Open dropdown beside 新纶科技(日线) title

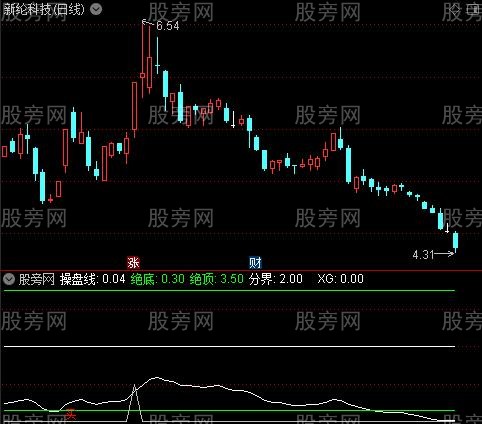coord(96,9)
